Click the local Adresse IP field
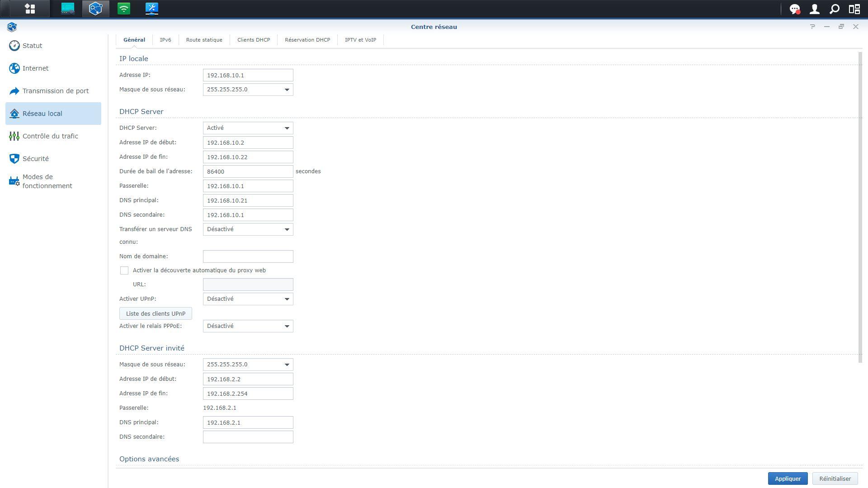868x488 pixels. (x=248, y=75)
